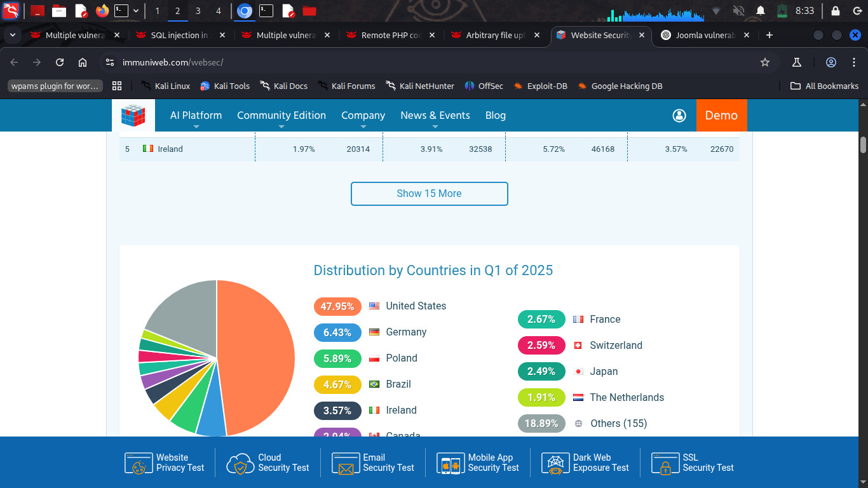Click the lock screen icon in top panel

836,11
